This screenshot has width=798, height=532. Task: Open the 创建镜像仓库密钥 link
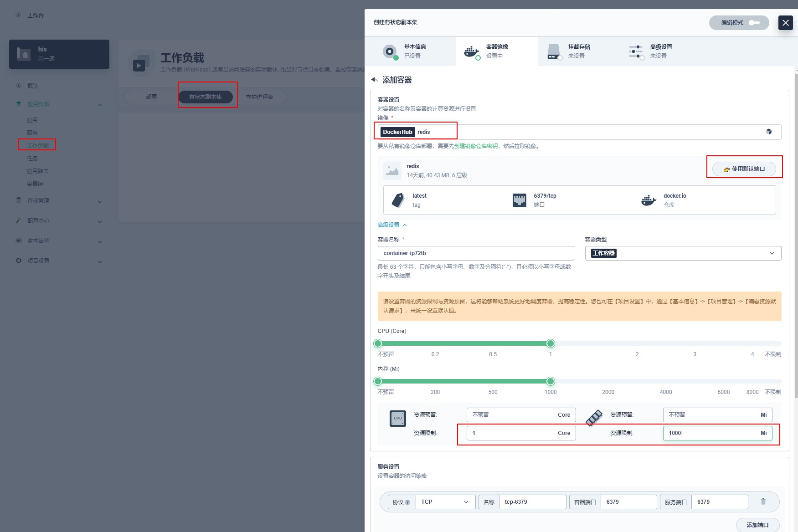pyautogui.click(x=476, y=146)
